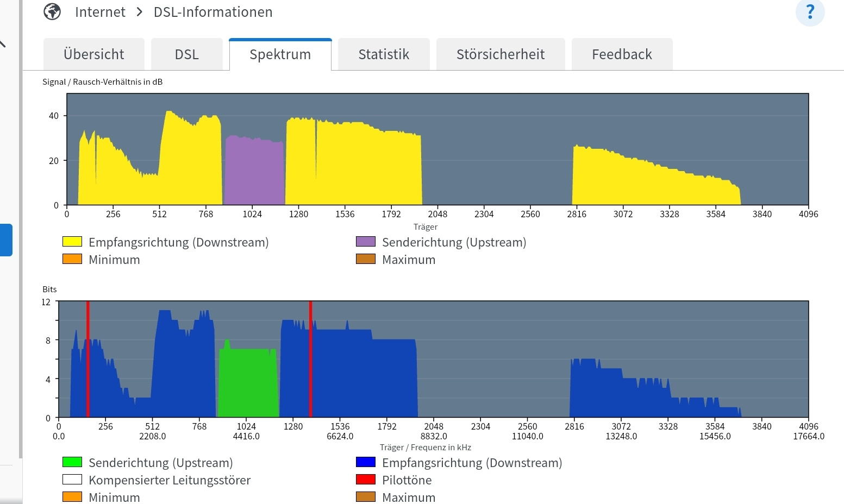This screenshot has width=844, height=504.
Task: Click the breadcrumb chevron between Internet and DSL-Informationen
Action: [x=139, y=11]
